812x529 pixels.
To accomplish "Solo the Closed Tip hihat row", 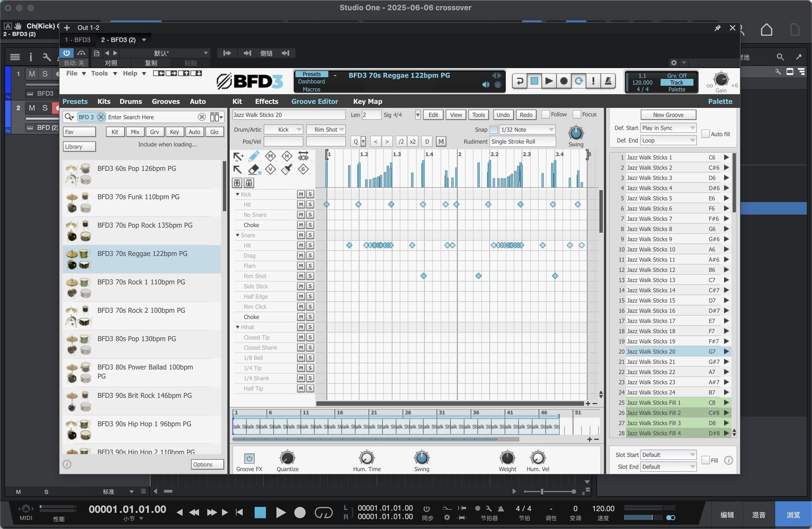I will click(310, 337).
